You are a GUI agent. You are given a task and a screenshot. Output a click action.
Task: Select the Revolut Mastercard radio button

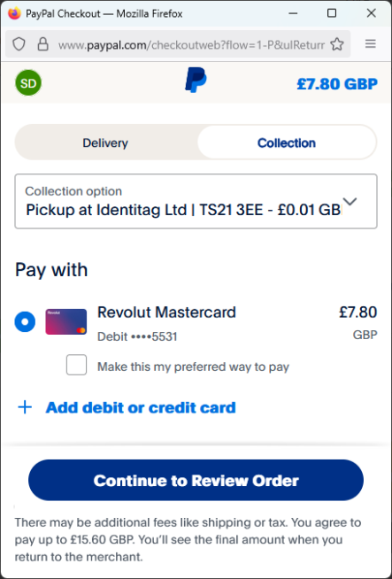point(25,321)
